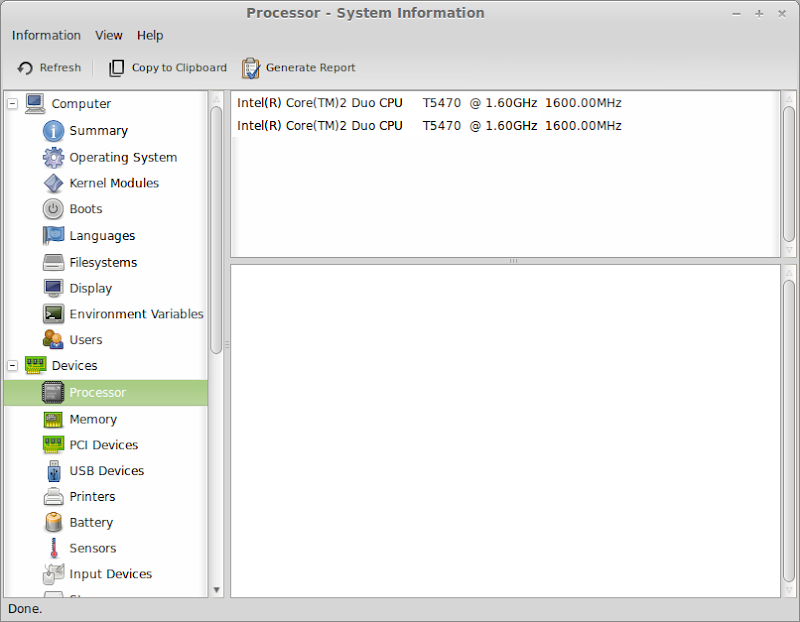View Sensors readings
Screen dimensions: 800x622
coord(93,548)
